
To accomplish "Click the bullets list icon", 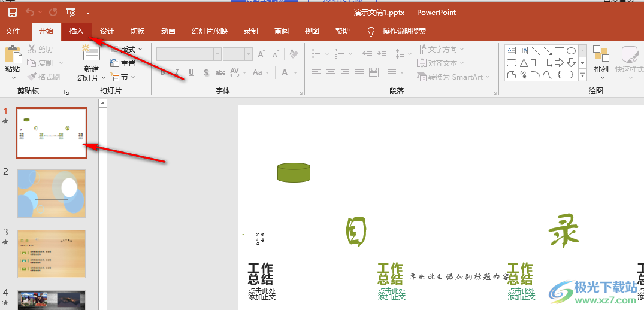I will (316, 53).
